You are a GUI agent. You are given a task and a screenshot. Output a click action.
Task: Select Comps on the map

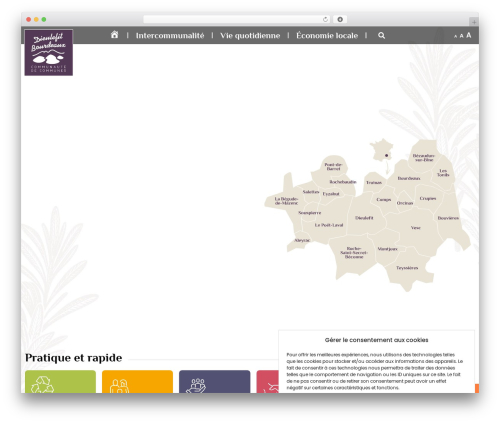(383, 200)
